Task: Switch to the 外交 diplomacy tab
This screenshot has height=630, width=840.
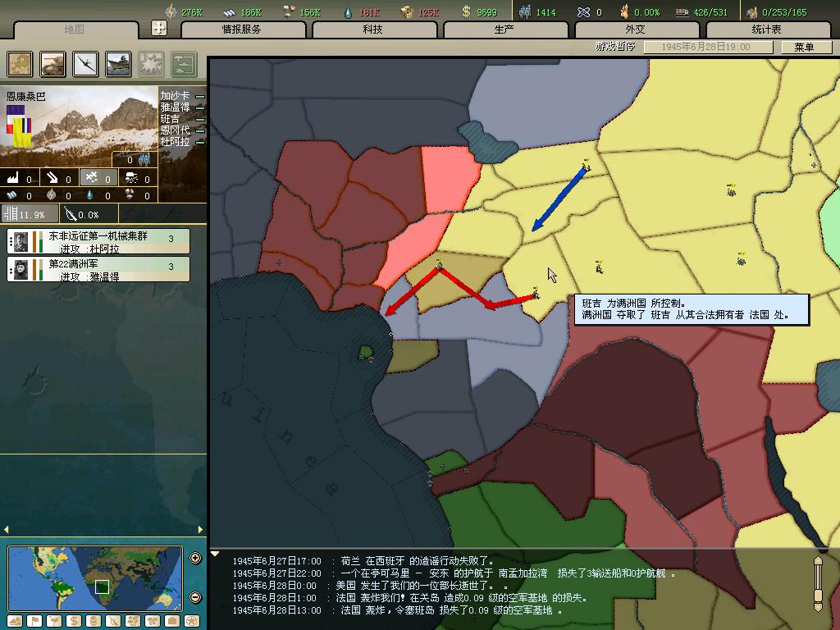Action: [x=635, y=30]
